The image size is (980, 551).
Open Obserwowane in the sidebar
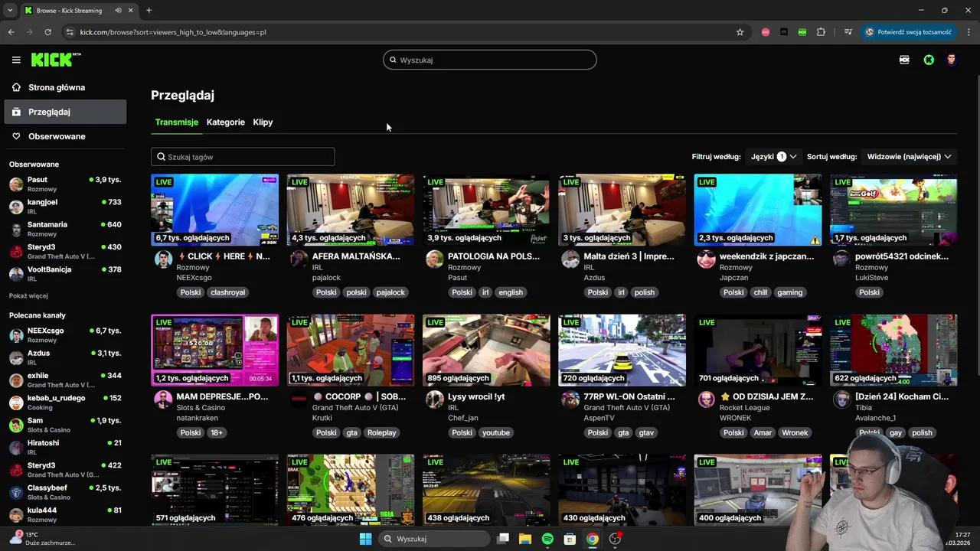point(65,136)
